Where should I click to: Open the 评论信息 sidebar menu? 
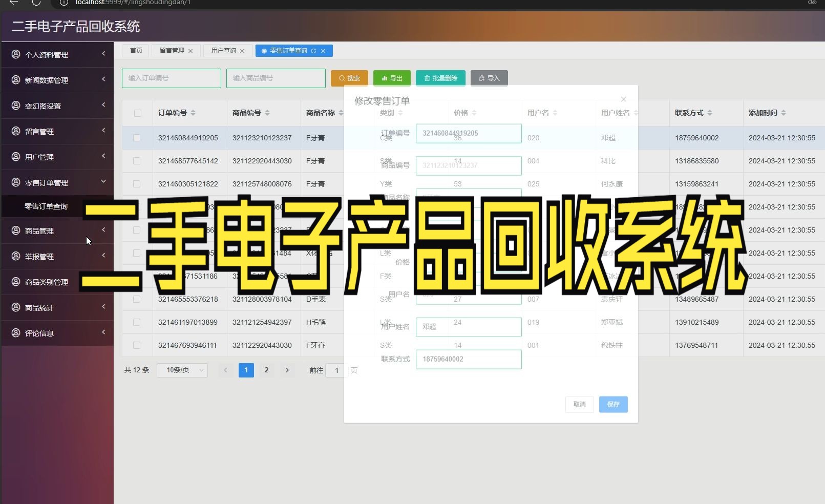(x=57, y=333)
